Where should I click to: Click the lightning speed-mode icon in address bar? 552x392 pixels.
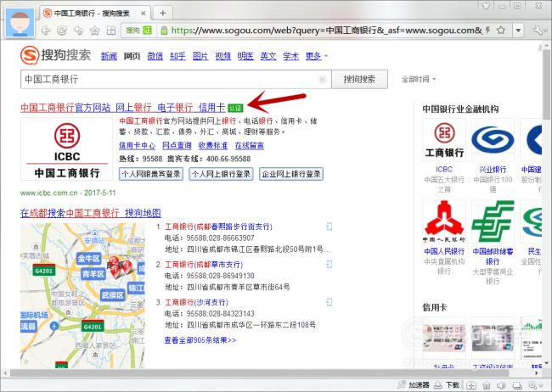point(487,31)
